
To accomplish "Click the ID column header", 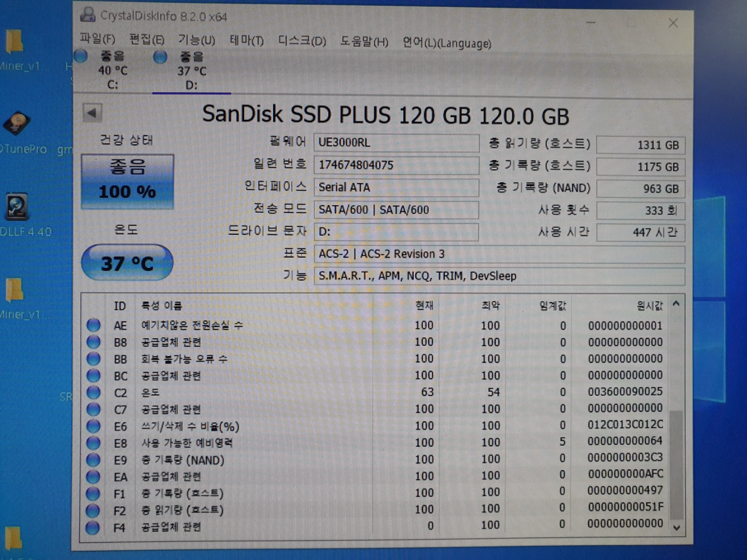I will point(120,306).
